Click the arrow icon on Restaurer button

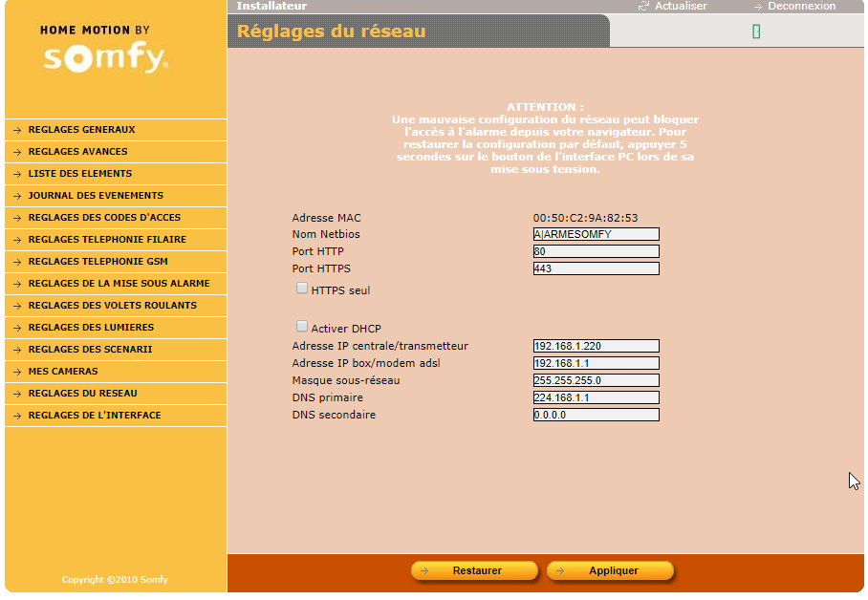[x=424, y=571]
